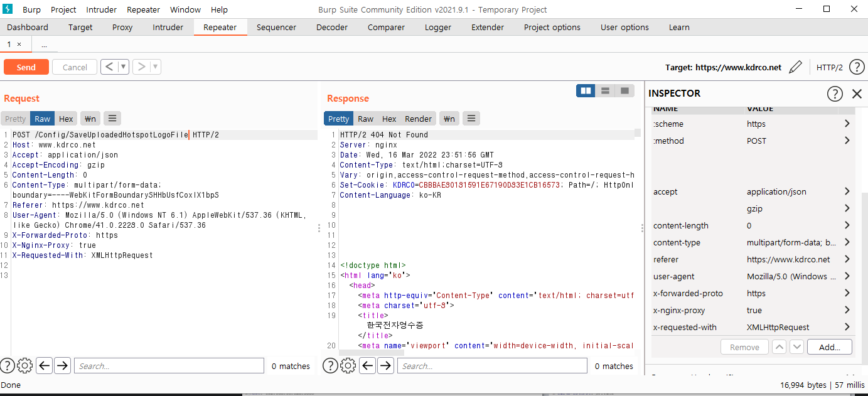Open the Burp menu
This screenshot has height=396, width=868.
pos(31,9)
